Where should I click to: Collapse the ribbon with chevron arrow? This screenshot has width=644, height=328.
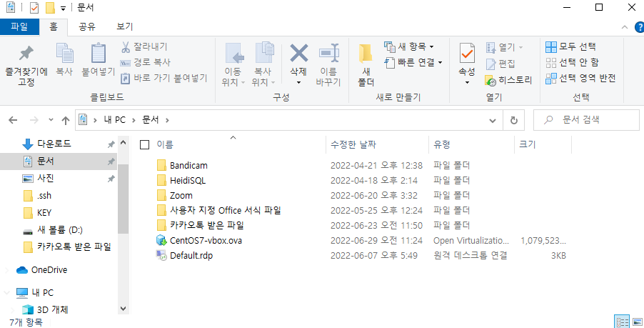625,27
